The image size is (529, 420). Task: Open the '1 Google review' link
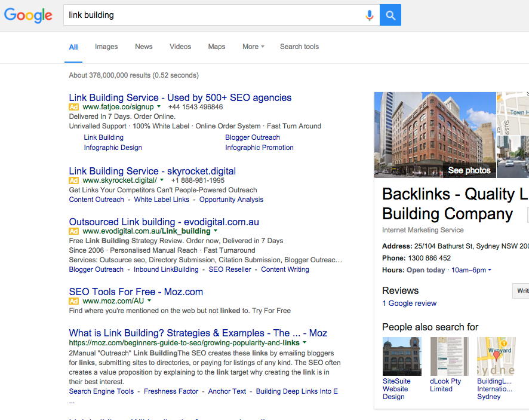point(409,303)
